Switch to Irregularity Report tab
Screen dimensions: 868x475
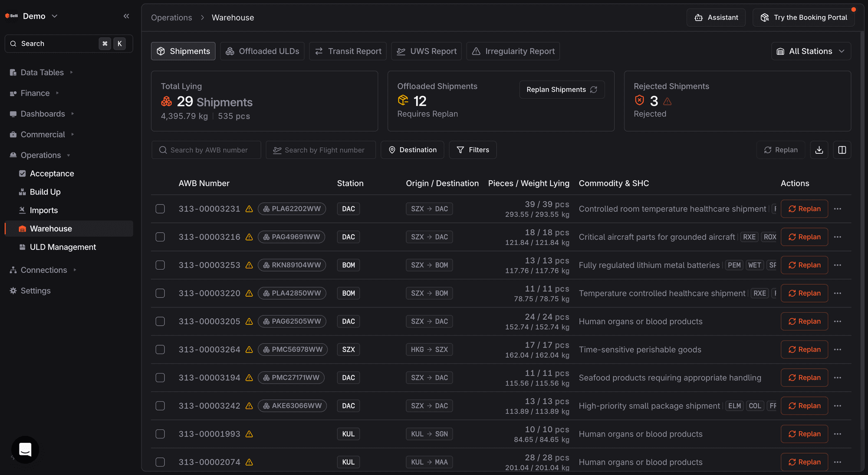[x=513, y=51]
